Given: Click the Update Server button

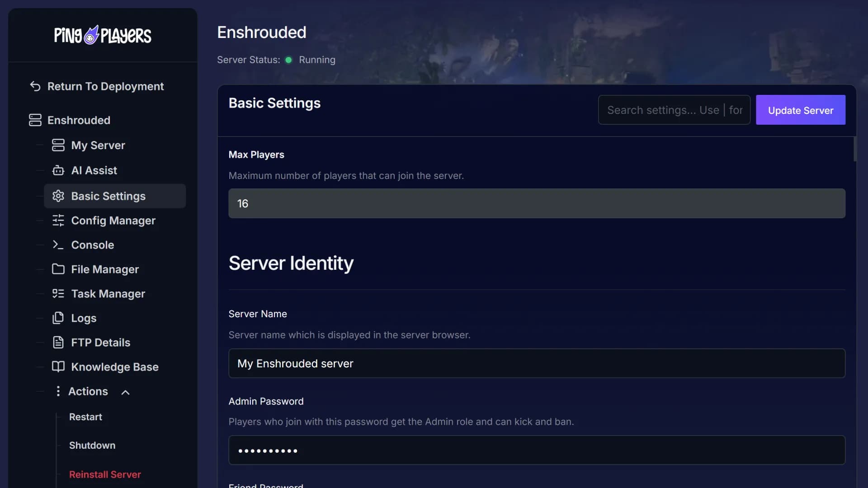Looking at the screenshot, I should click(800, 110).
